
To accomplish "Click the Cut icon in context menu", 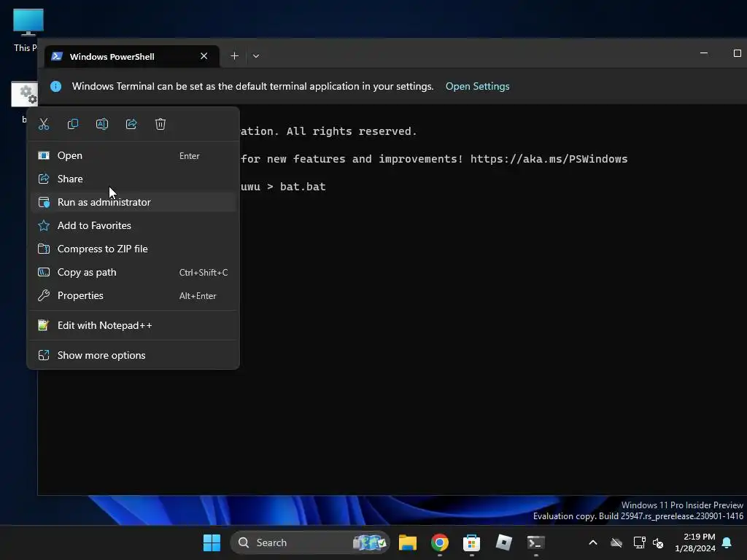I will pos(44,124).
